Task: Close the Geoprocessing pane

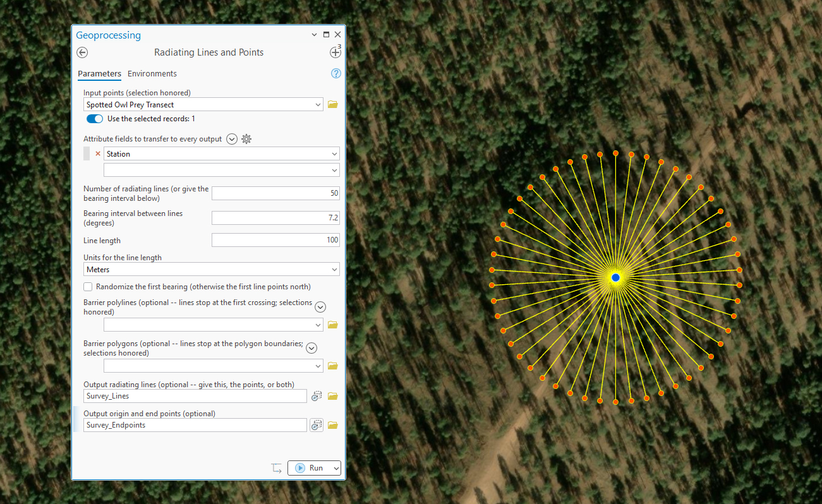Action: point(337,35)
